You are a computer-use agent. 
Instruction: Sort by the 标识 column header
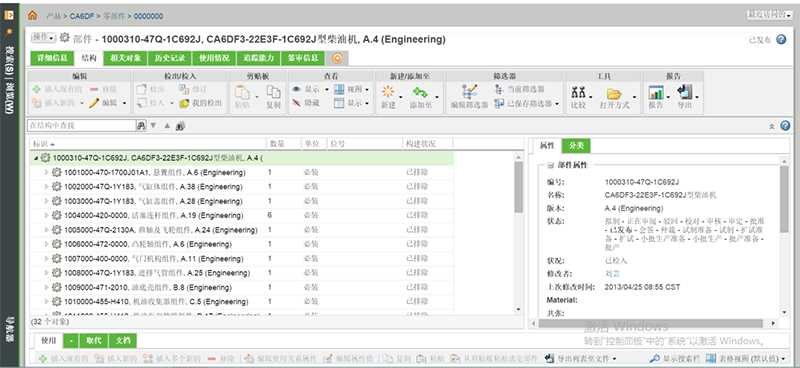(x=148, y=144)
